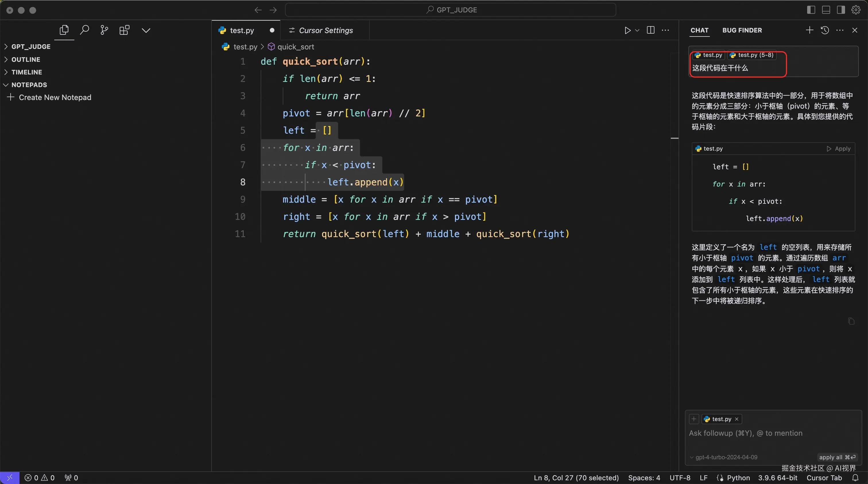Start a new chat with plus icon
The width and height of the screenshot is (868, 484).
click(809, 30)
